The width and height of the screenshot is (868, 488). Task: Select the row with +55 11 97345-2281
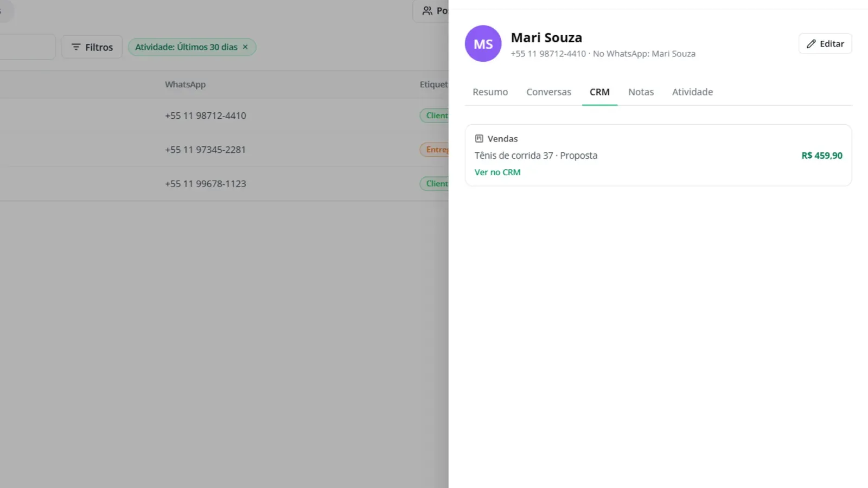tap(224, 150)
